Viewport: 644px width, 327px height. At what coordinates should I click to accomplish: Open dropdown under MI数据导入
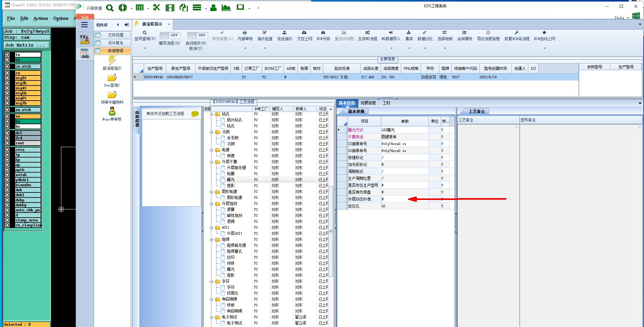391,48
